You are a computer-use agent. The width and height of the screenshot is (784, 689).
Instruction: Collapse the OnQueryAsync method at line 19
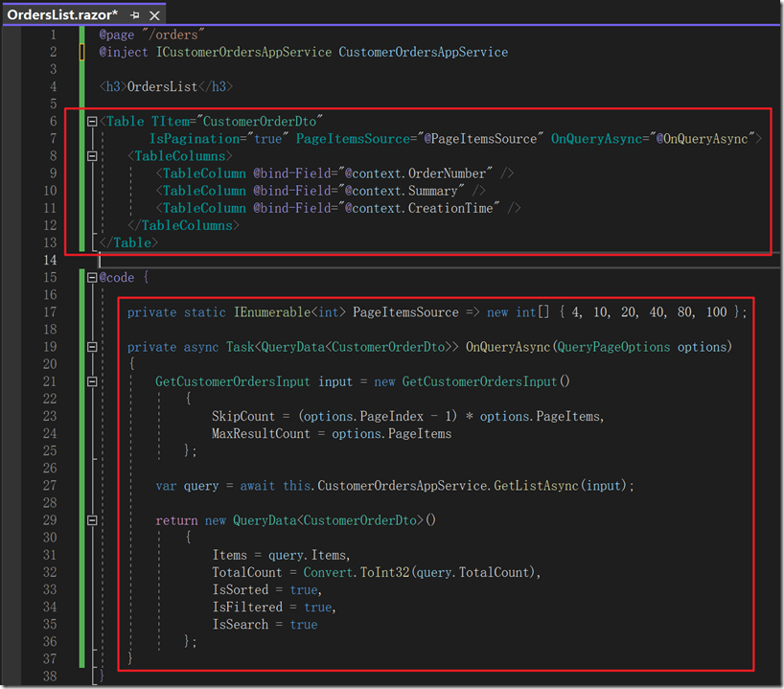(92, 347)
